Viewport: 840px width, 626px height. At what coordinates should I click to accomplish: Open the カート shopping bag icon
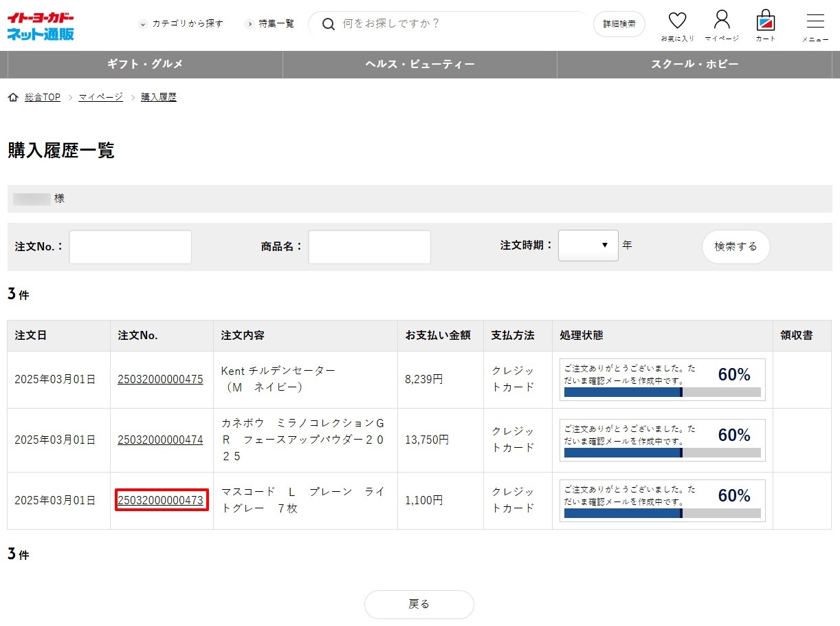[765, 21]
